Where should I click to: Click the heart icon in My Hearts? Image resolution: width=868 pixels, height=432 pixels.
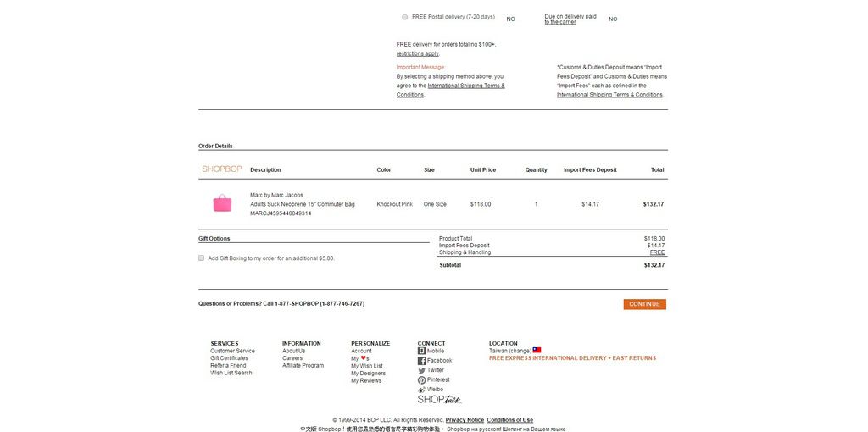363,357
